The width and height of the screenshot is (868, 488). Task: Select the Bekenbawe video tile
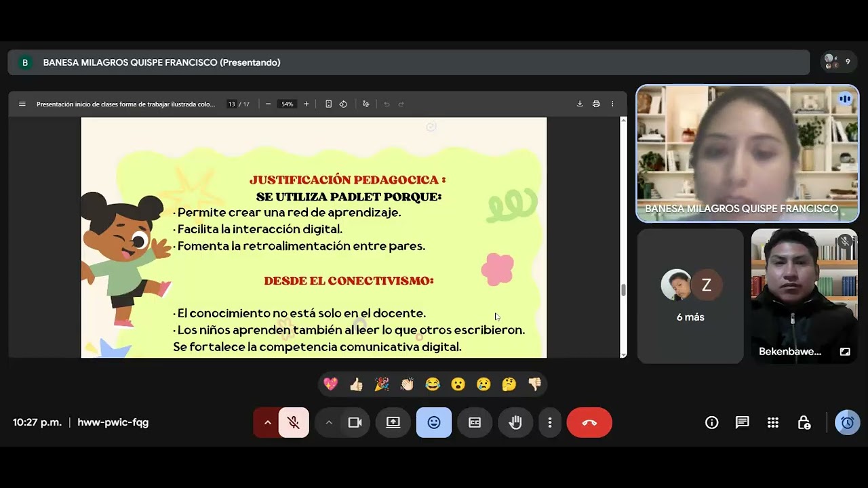[804, 296]
